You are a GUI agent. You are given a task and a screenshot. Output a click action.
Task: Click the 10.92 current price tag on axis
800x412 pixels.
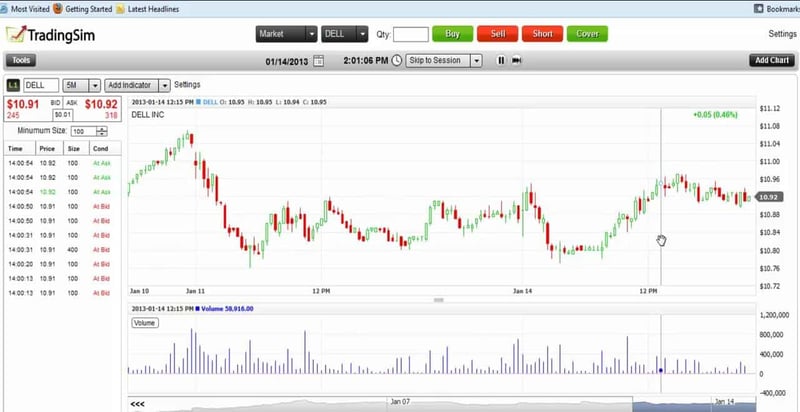(x=768, y=197)
